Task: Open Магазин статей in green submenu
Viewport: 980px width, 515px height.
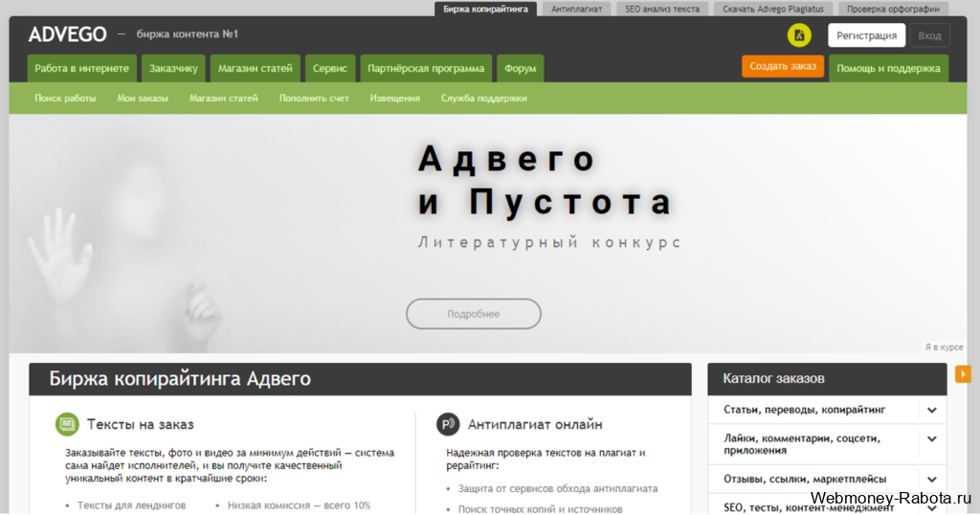Action: click(x=223, y=99)
